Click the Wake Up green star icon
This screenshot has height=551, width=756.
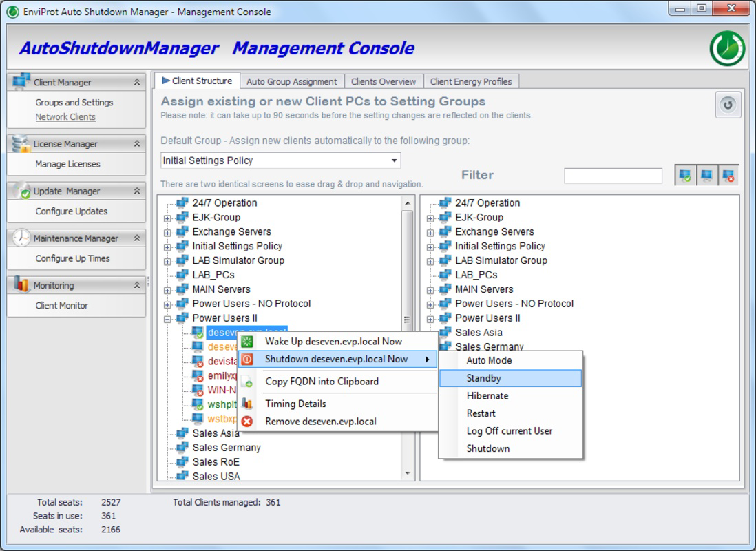pyautogui.click(x=247, y=342)
